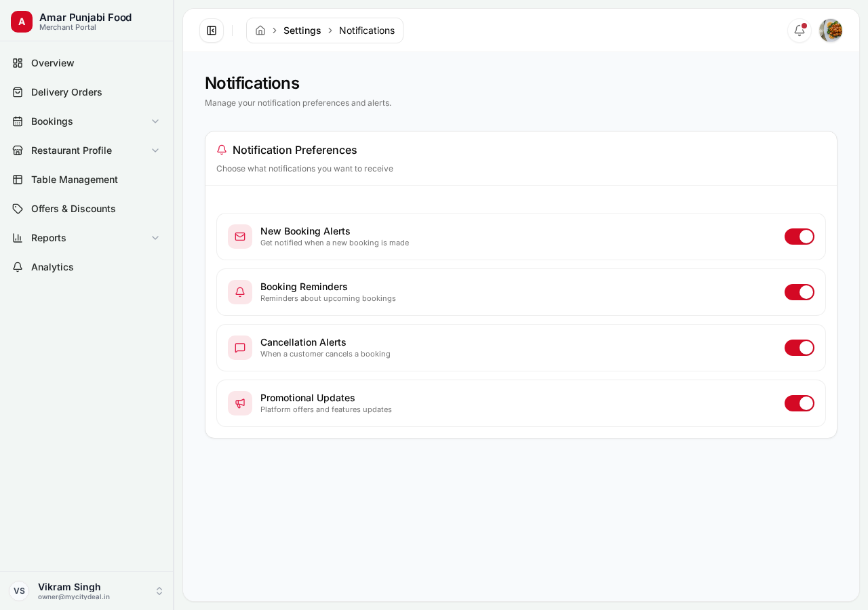Toggle Cancellation Alerts off
This screenshot has width=868, height=610.
[800, 348]
